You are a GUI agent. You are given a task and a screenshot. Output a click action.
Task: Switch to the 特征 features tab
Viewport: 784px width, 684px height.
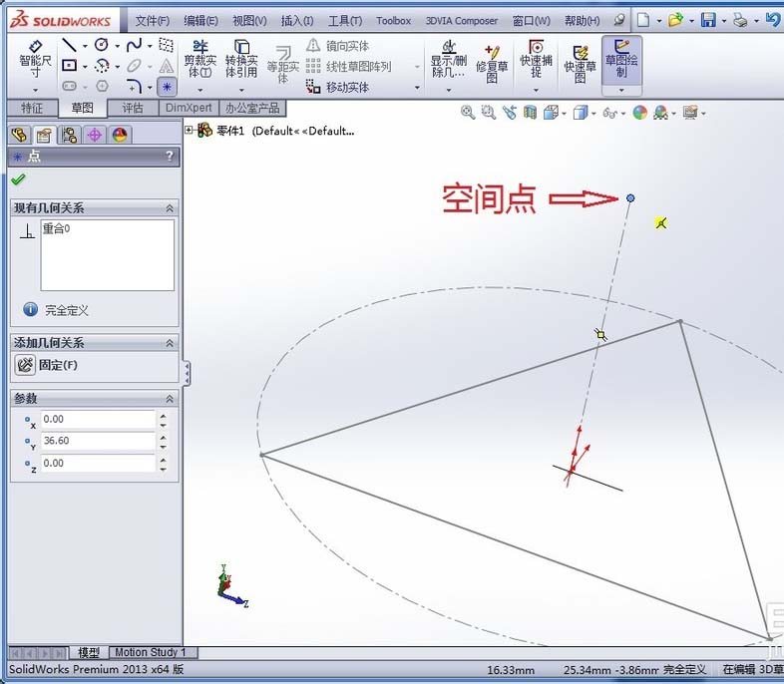(x=32, y=108)
